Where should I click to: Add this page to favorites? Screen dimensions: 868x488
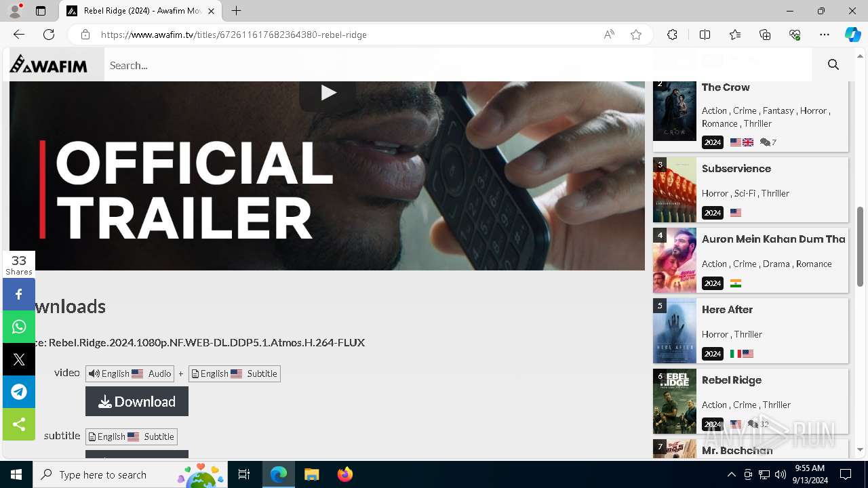[x=636, y=35]
